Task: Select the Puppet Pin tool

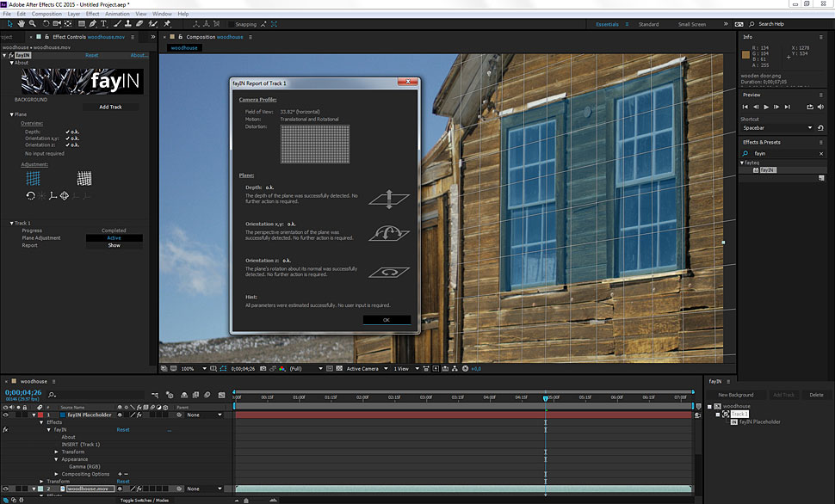Action: coord(167,24)
